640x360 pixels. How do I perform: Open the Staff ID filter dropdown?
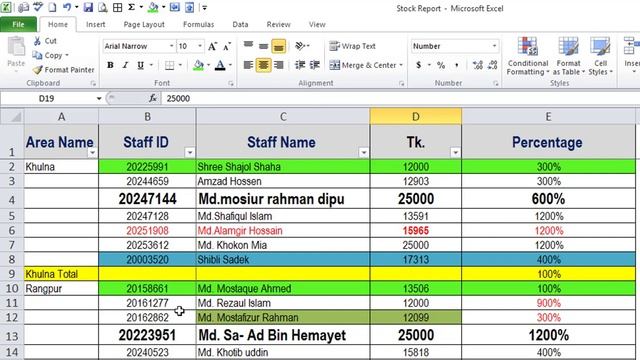coord(190,153)
